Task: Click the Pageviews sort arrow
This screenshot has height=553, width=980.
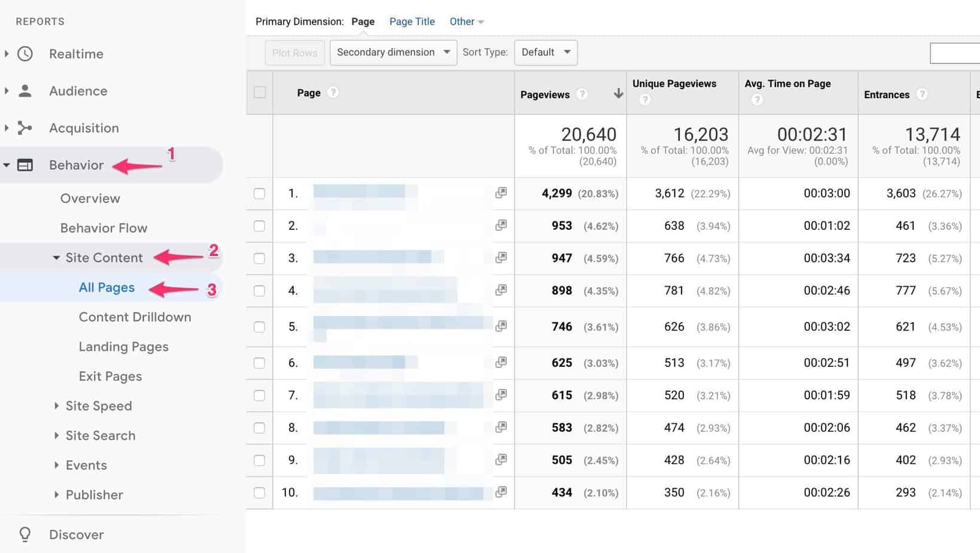Action: [617, 93]
